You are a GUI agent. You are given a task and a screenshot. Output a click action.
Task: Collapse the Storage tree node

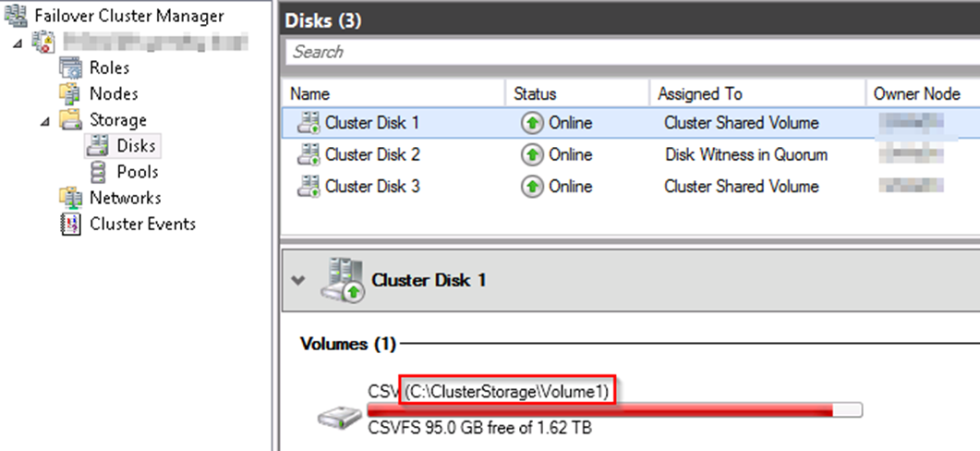[43, 120]
